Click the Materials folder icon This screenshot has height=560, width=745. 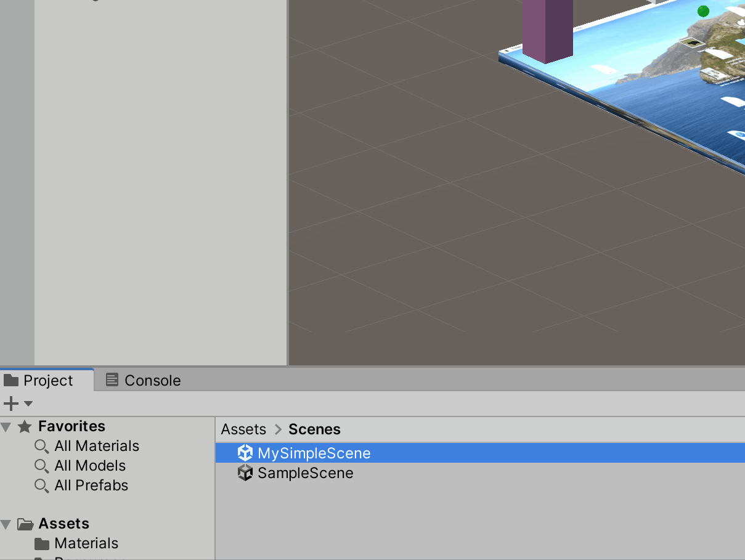(x=42, y=543)
